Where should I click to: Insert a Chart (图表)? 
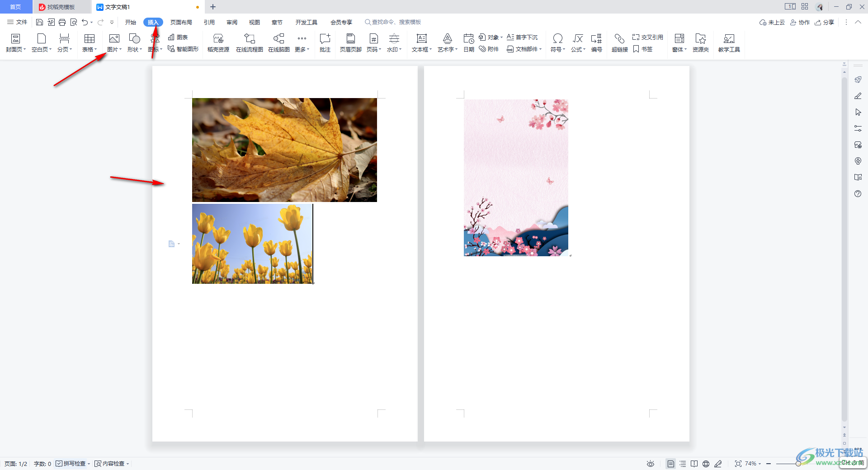point(178,37)
